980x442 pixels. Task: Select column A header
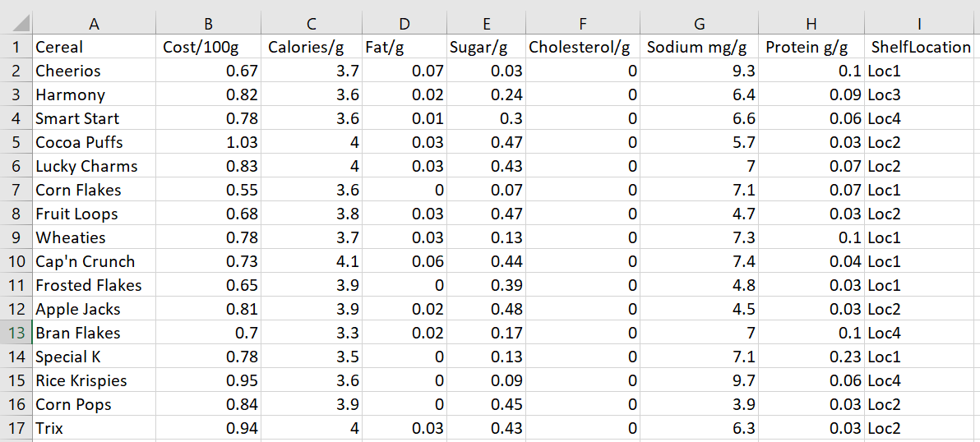point(94,23)
